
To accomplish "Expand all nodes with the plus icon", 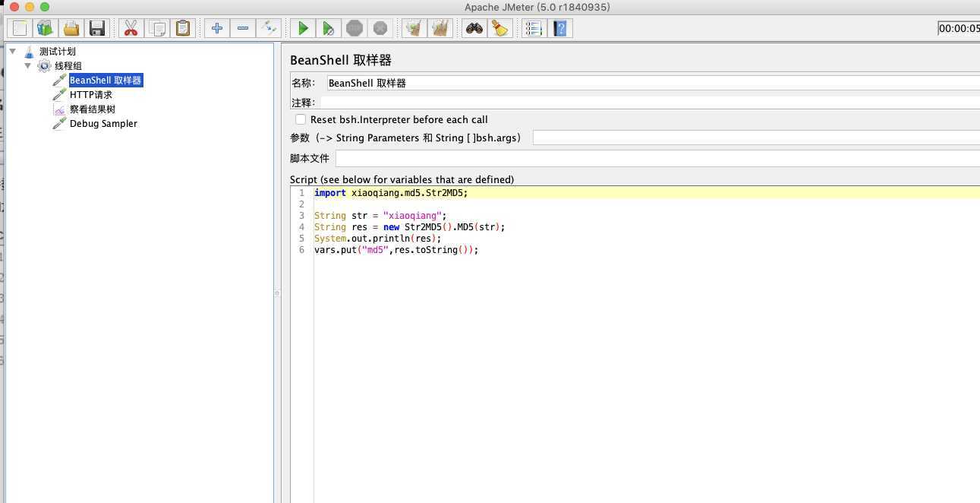I will tap(217, 29).
